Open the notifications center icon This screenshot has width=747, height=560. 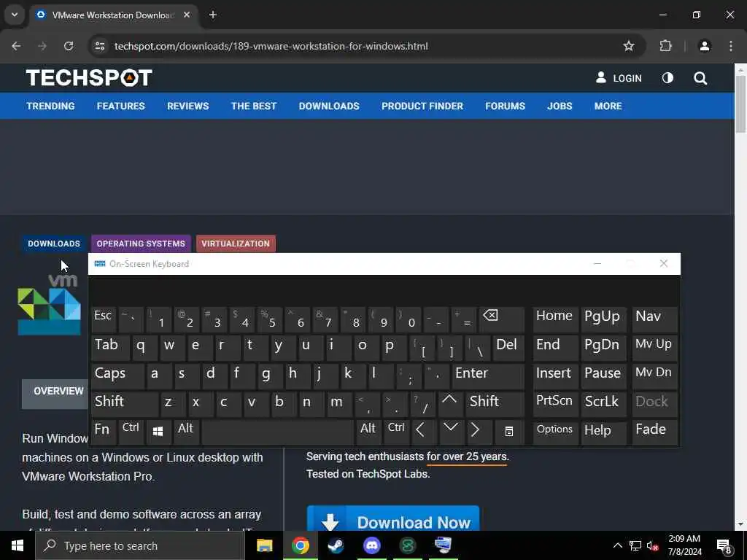[724, 546]
